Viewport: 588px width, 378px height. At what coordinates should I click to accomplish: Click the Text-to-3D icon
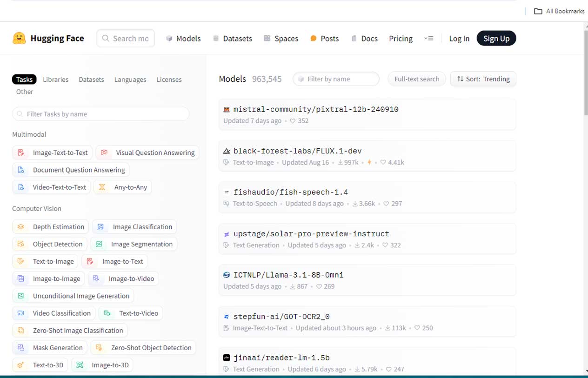point(21,365)
